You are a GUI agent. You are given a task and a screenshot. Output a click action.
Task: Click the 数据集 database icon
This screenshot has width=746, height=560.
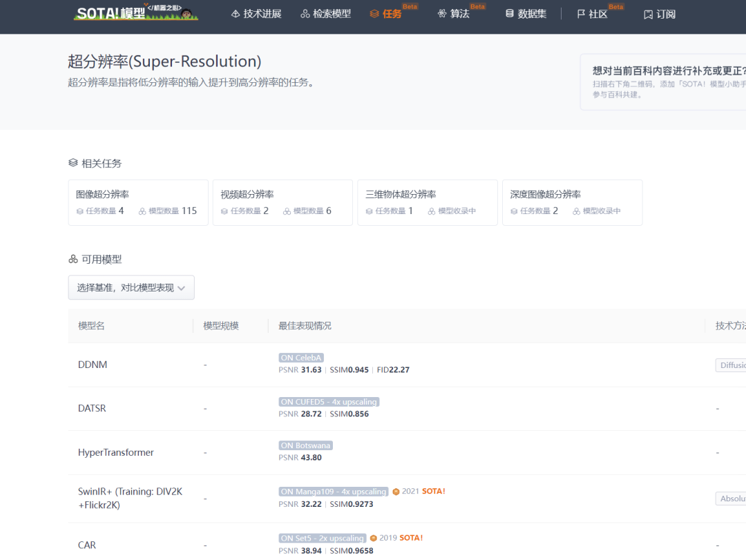pos(510,13)
